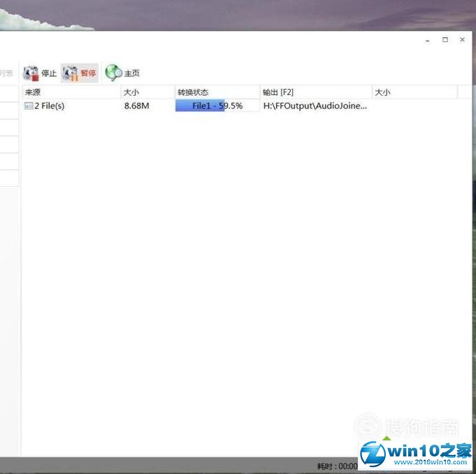
Task: Sort the list by the 来源 column header
Action: point(70,92)
